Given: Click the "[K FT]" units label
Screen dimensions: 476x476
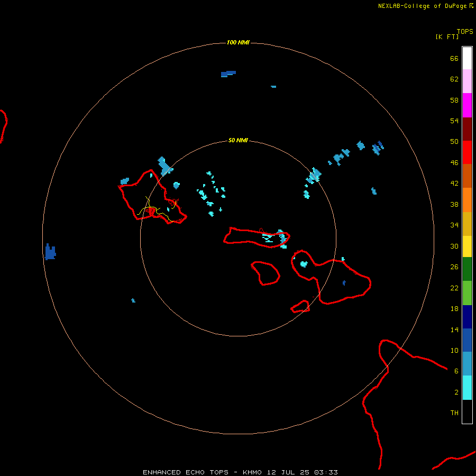Looking at the screenshot, I should [x=447, y=36].
